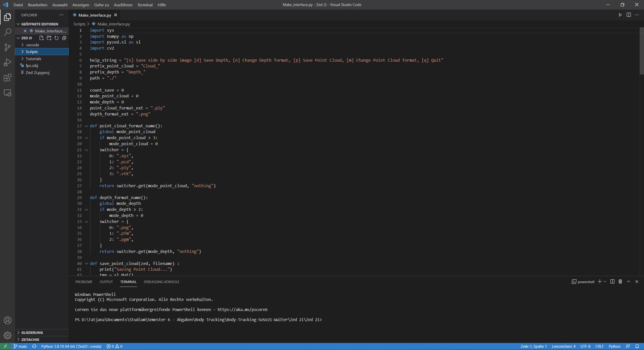Open the Extensions view
Screen dimensions: 644x350
coord(8,77)
